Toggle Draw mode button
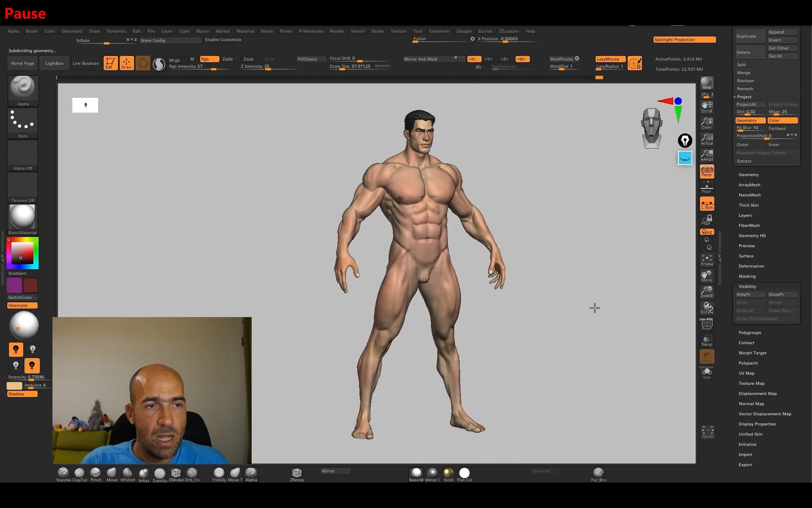The width and height of the screenshot is (812, 508). coord(126,63)
